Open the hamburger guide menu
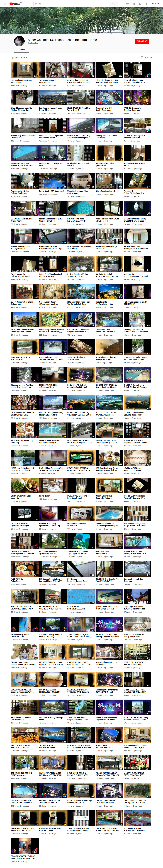163x868 pixels. [x=5, y=4]
